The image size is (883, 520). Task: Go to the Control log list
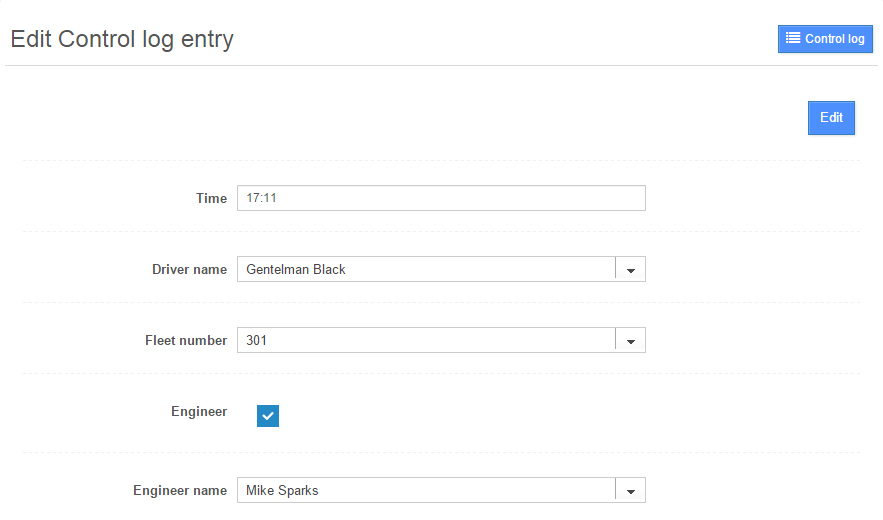[825, 39]
